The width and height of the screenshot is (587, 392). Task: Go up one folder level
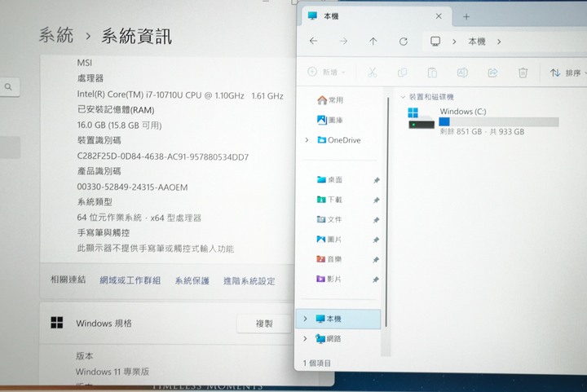[373, 41]
